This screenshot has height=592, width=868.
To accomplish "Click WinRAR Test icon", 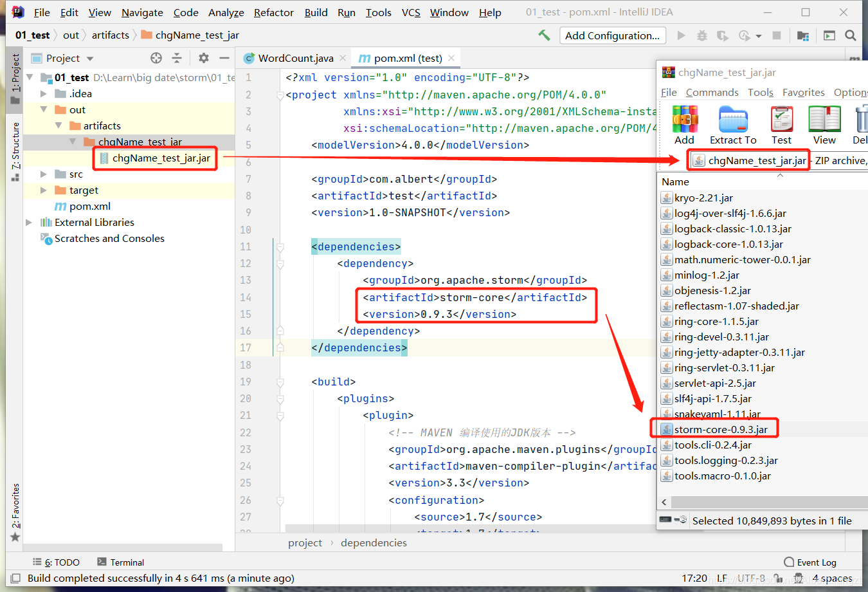I will pos(781,126).
